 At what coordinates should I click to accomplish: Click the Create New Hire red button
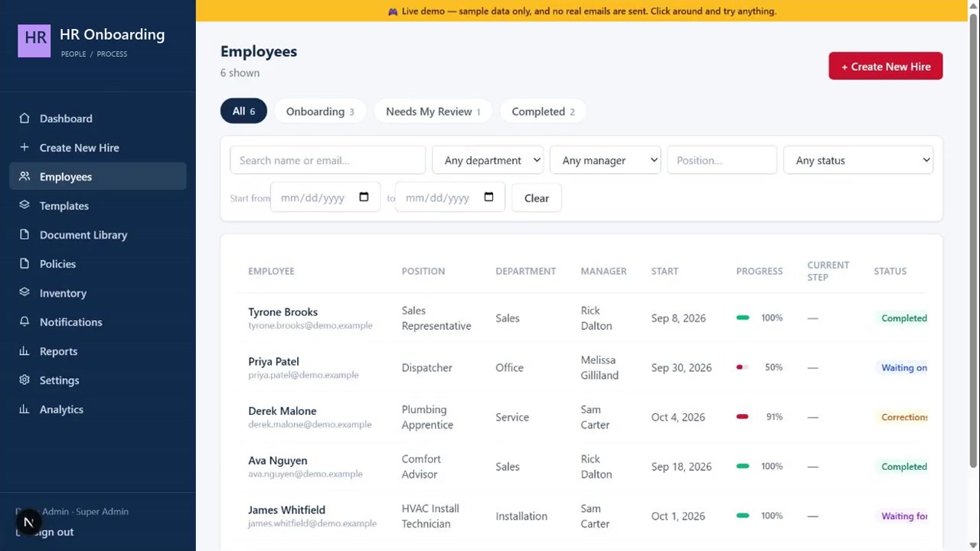pos(885,66)
